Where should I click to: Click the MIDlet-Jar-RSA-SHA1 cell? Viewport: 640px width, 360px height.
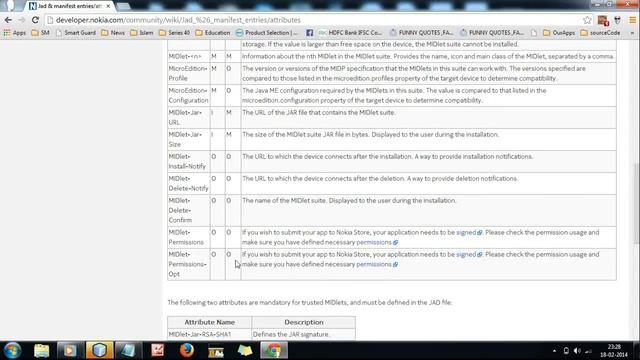point(210,334)
